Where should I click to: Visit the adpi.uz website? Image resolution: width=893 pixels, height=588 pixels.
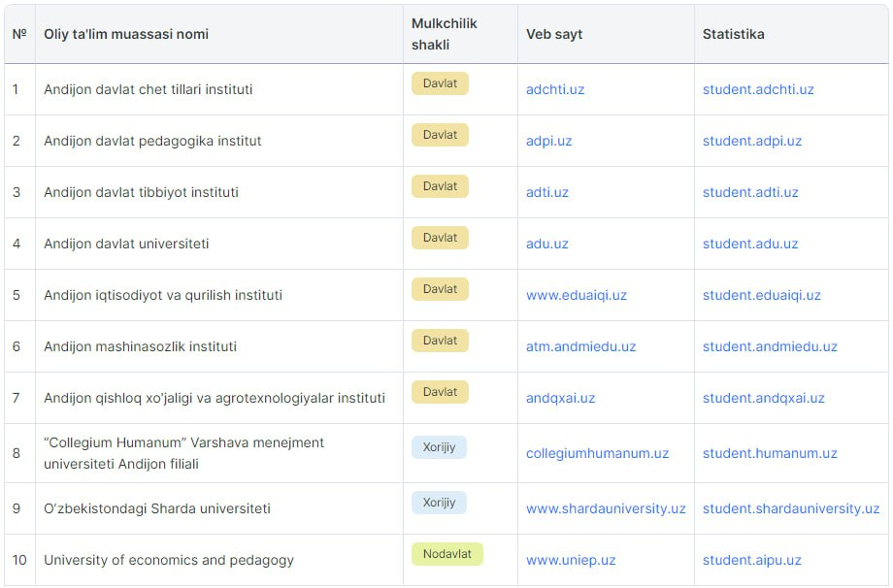point(548,141)
